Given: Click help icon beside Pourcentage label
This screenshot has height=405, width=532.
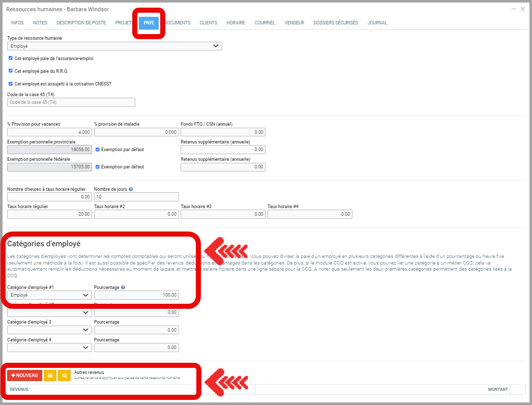Looking at the screenshot, I should tap(123, 287).
